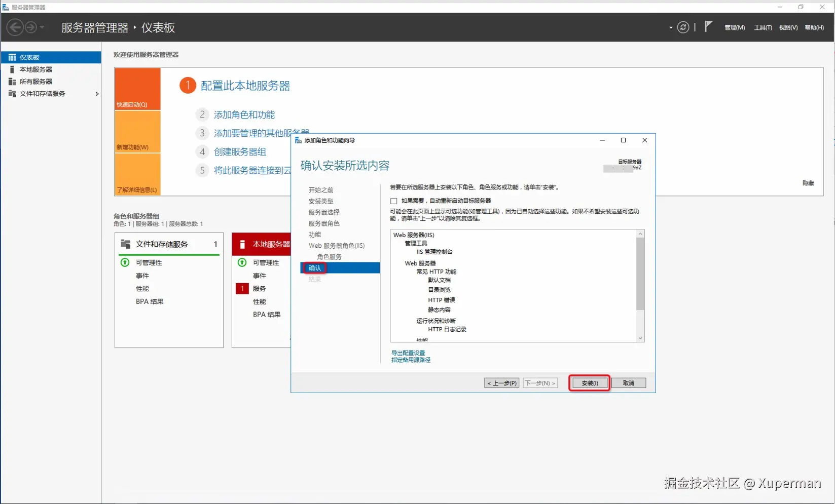Enable automatic restart of target server checkbox

click(x=394, y=201)
